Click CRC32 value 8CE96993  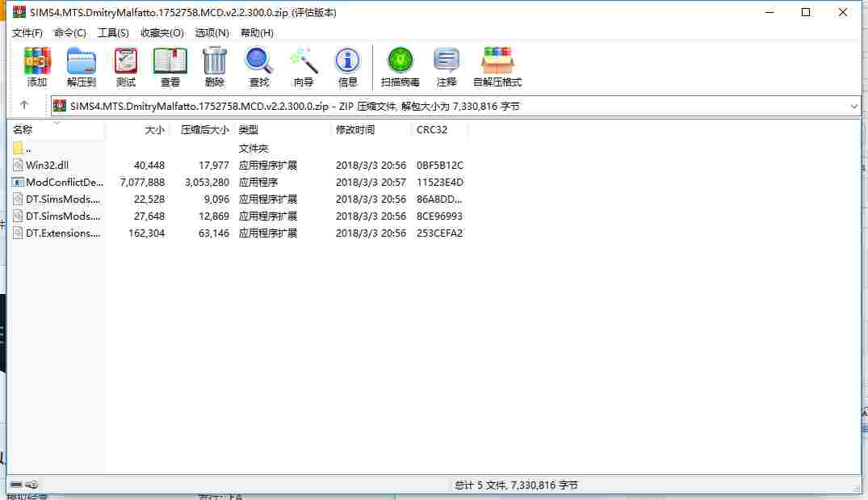tap(439, 216)
